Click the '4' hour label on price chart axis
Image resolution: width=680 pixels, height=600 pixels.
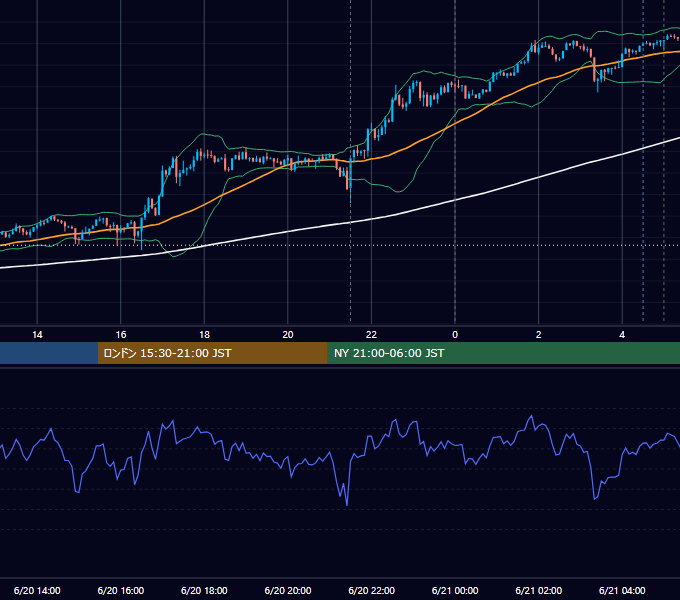(x=622, y=335)
